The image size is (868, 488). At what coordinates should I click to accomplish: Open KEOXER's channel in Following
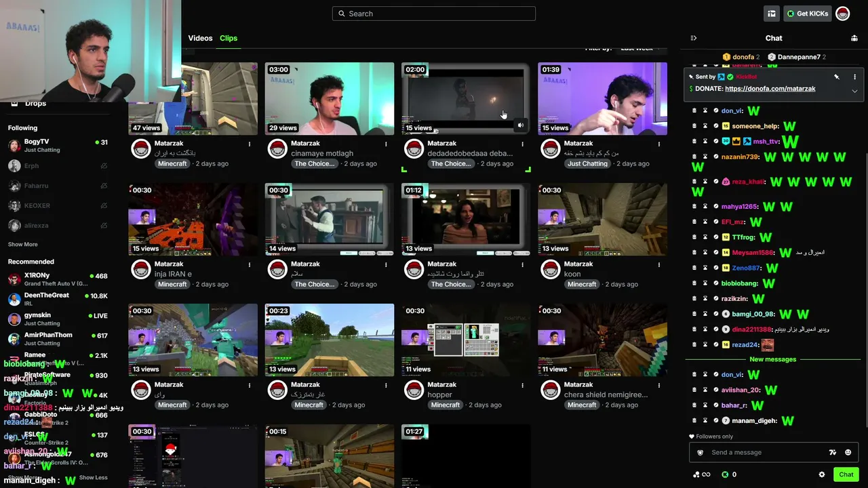pos(58,205)
